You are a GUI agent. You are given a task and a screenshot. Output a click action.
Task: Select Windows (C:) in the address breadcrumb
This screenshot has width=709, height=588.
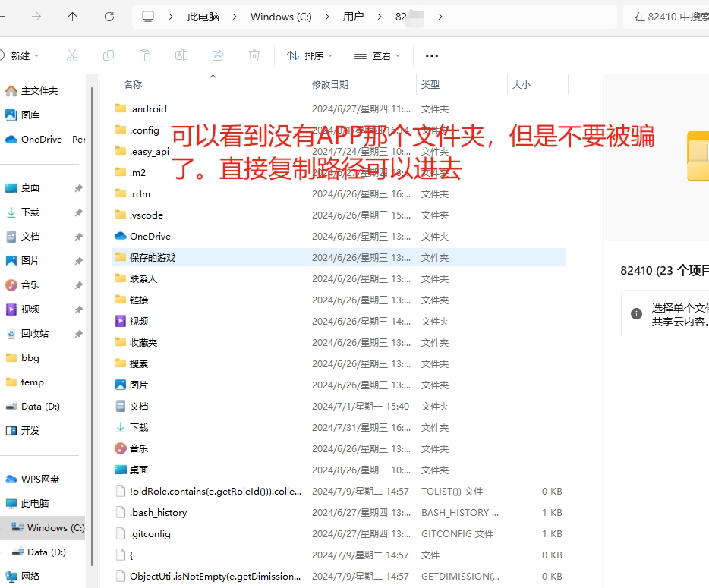pos(281,16)
